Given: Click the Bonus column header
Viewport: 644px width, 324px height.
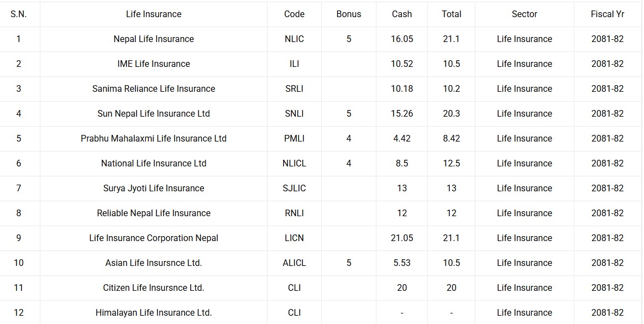Looking at the screenshot, I should click(x=348, y=14).
